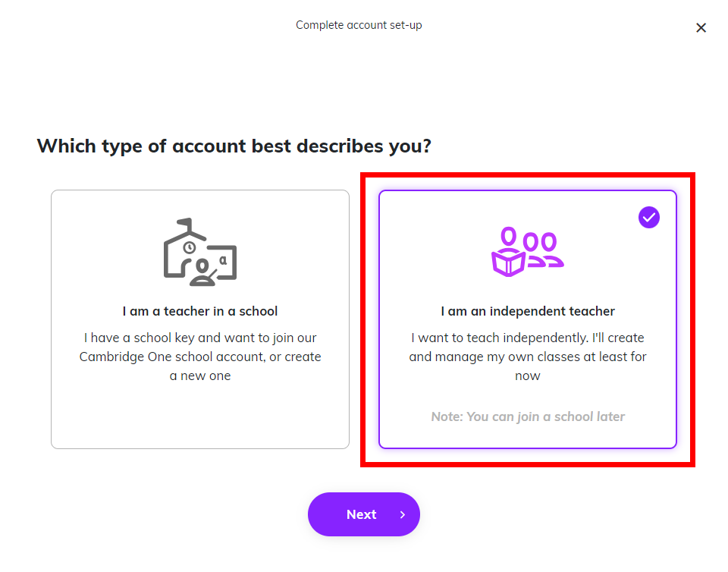Screen dimensions: 728x572
Task: Click the left card's title label
Action: pyautogui.click(x=199, y=311)
